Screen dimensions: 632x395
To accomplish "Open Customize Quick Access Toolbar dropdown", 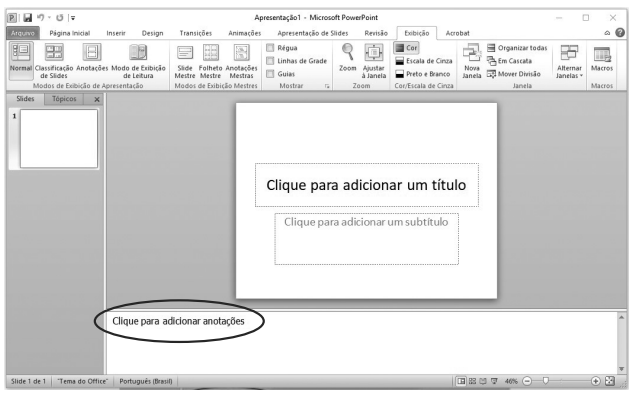I will tap(73, 18).
